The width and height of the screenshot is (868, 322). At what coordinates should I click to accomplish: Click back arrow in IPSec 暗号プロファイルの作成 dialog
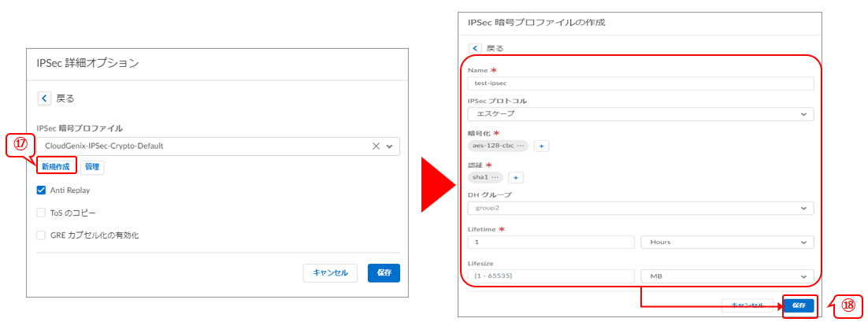coord(474,48)
